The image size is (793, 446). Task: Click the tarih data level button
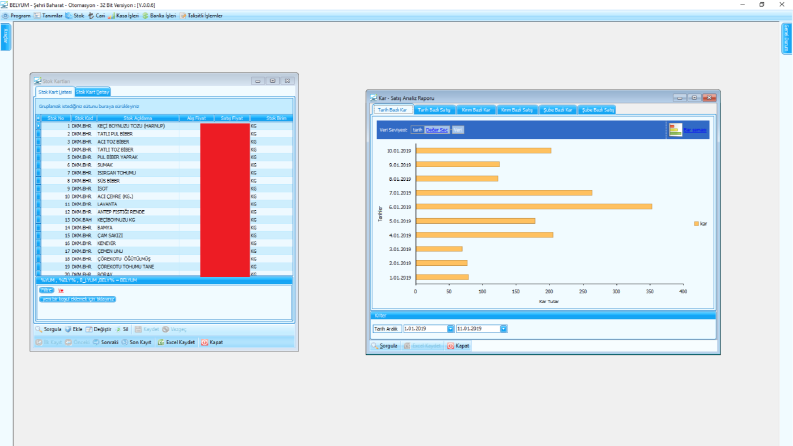417,130
